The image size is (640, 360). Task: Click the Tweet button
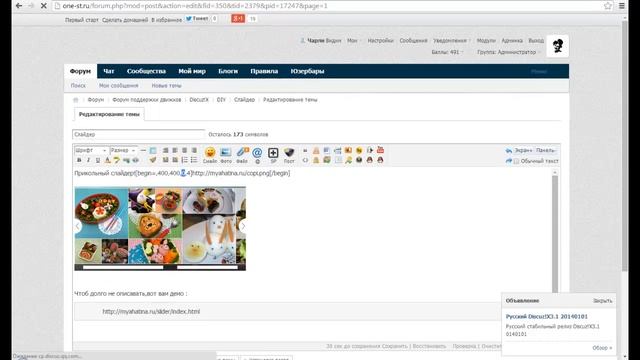tap(197, 18)
